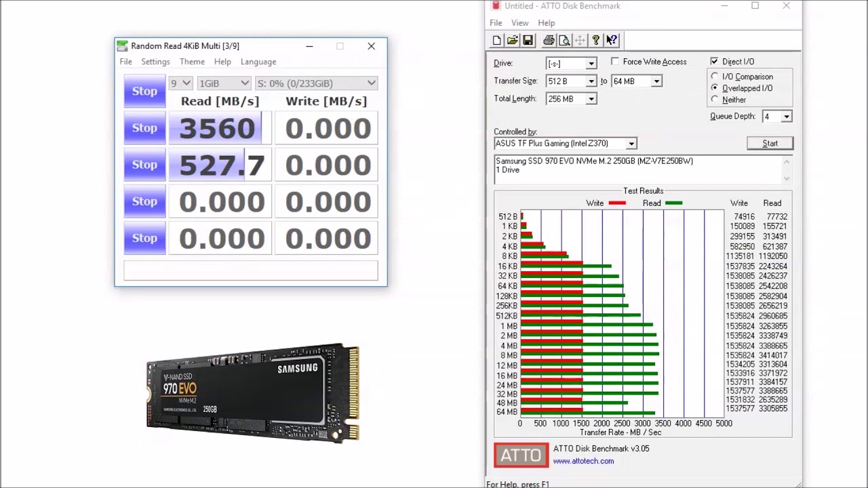Minimize the CrystalDiskMark window
Screen dimensions: 868x488
pos(309,46)
